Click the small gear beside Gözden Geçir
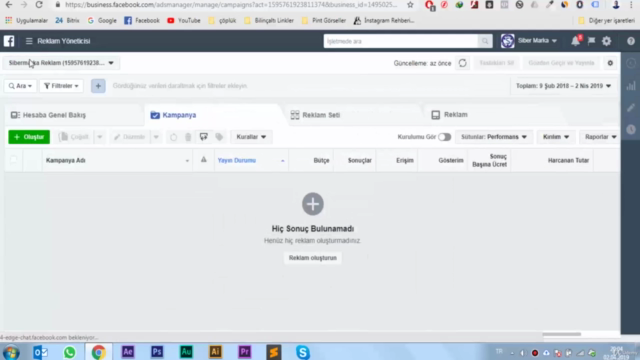This screenshot has width=640, height=360. [610, 63]
